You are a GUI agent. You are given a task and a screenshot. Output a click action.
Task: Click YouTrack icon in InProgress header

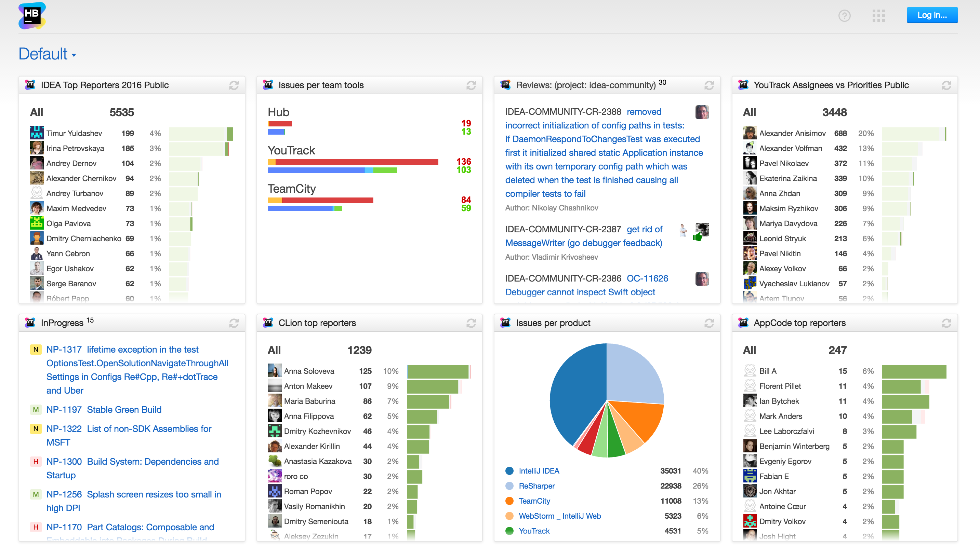point(30,323)
